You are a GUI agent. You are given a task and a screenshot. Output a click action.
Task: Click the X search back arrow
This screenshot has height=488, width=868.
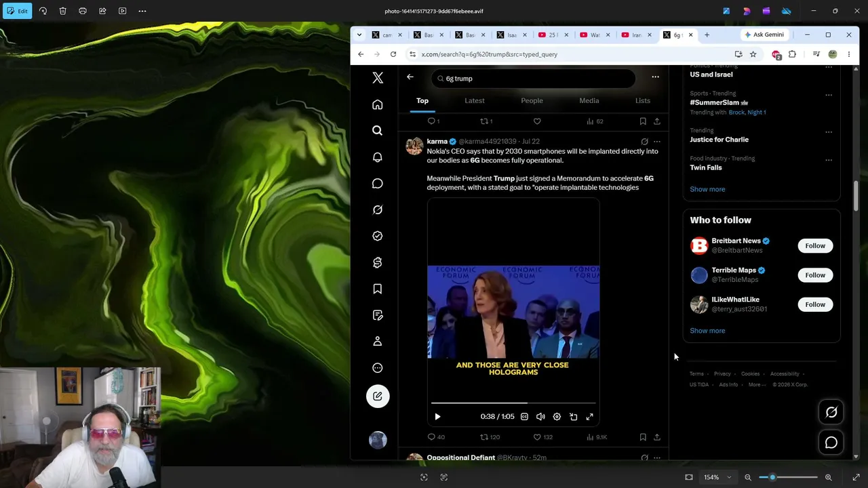point(410,77)
